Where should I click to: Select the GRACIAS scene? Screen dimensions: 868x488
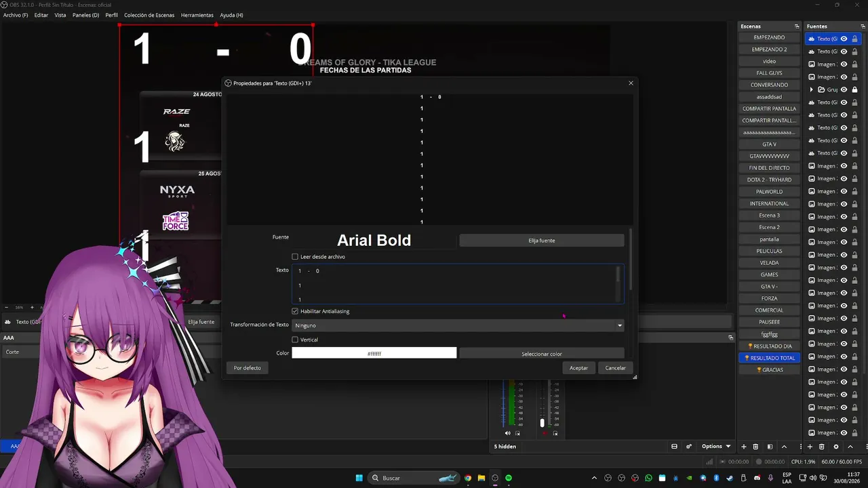[769, 370]
